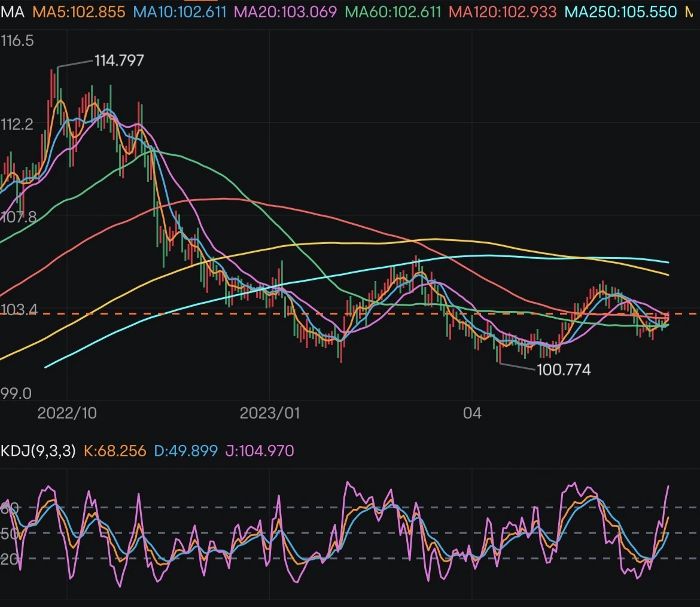
Task: Click the 114.797 high price annotation
Action: 119,60
